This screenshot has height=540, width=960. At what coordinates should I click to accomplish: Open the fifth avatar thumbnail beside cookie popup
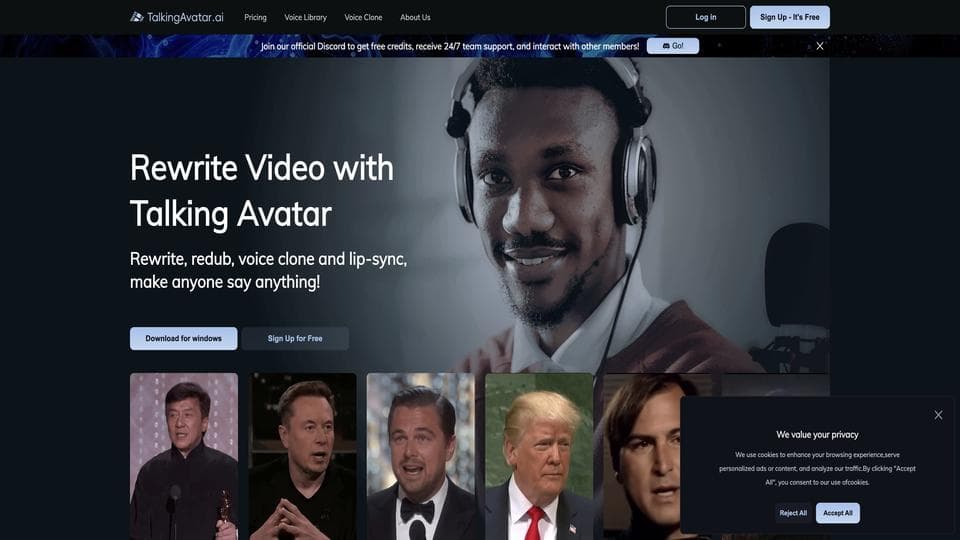pyautogui.click(x=641, y=456)
